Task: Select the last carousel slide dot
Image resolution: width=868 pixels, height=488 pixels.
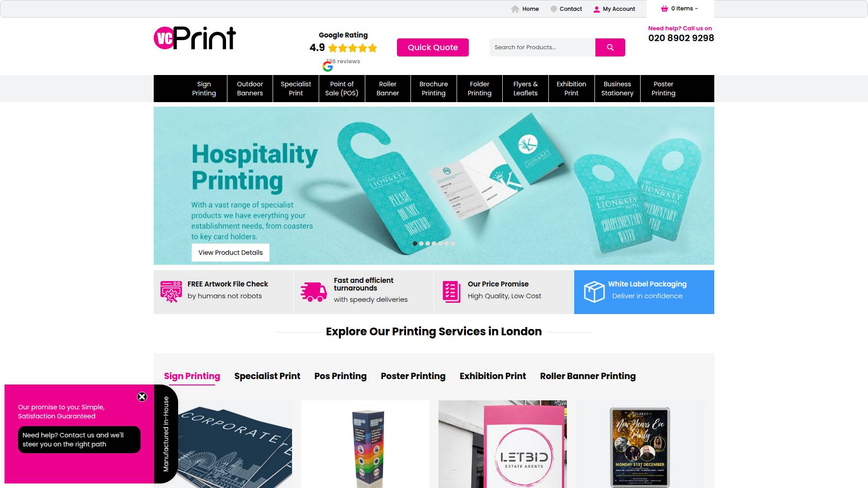Action: click(x=453, y=244)
